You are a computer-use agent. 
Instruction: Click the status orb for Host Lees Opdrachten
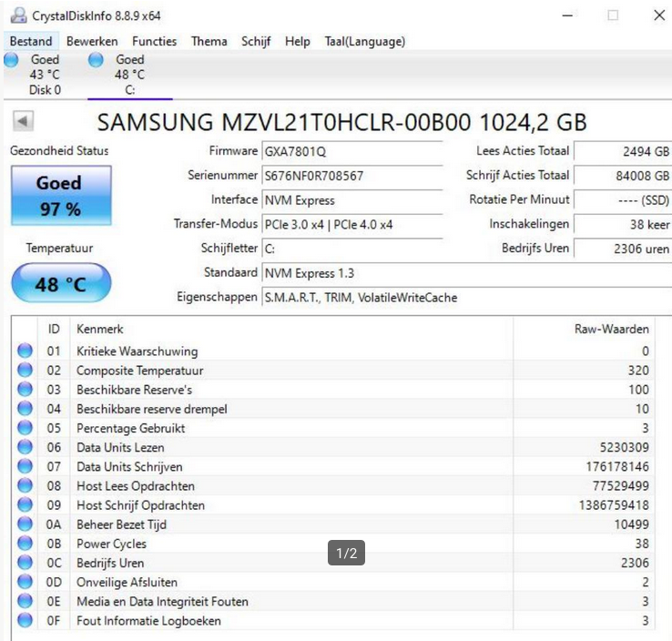[25, 485]
